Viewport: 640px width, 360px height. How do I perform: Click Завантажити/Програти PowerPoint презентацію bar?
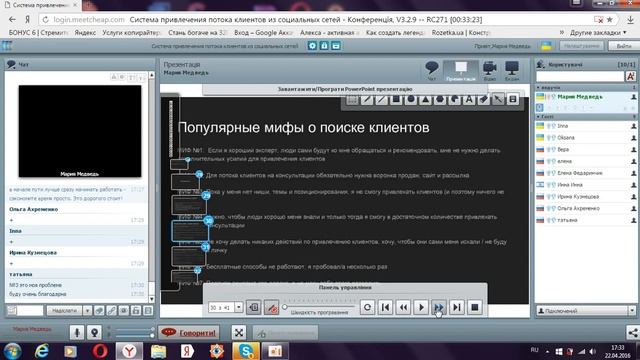pos(345,89)
